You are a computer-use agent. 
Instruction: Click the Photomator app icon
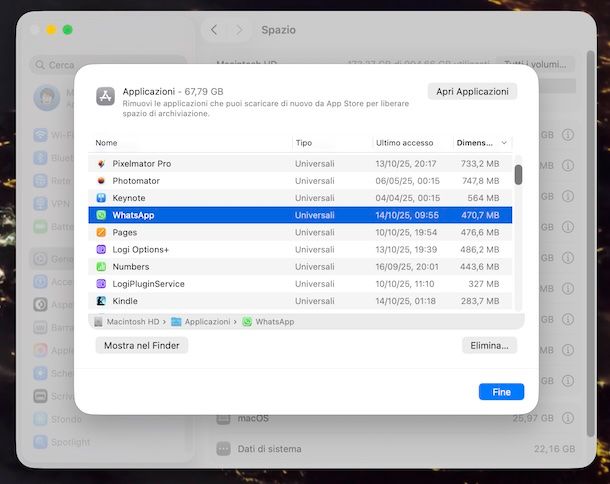click(101, 181)
